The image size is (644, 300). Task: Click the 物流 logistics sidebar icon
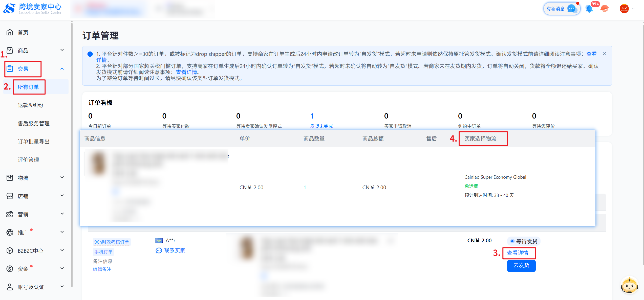[10, 178]
